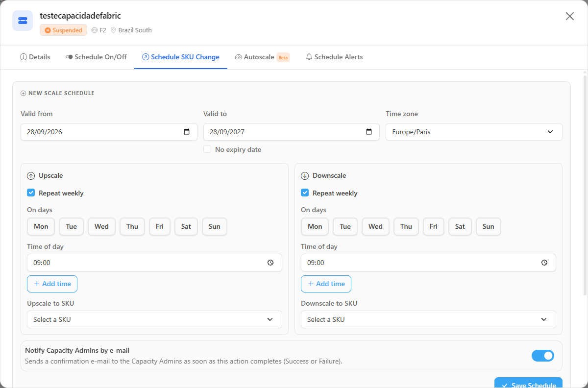
Task: Click the Upscale time of day field
Action: click(154, 263)
